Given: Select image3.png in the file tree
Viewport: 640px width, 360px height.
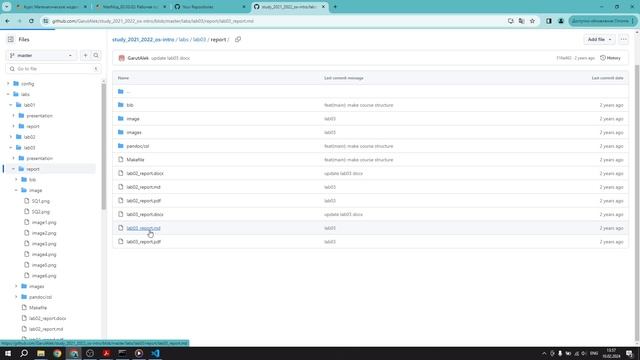Looking at the screenshot, I should [x=44, y=244].
